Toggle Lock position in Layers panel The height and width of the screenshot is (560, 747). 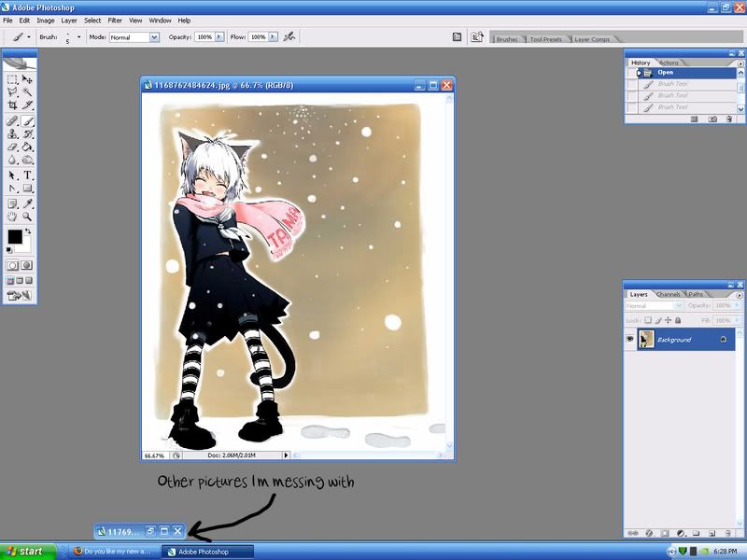click(x=668, y=320)
